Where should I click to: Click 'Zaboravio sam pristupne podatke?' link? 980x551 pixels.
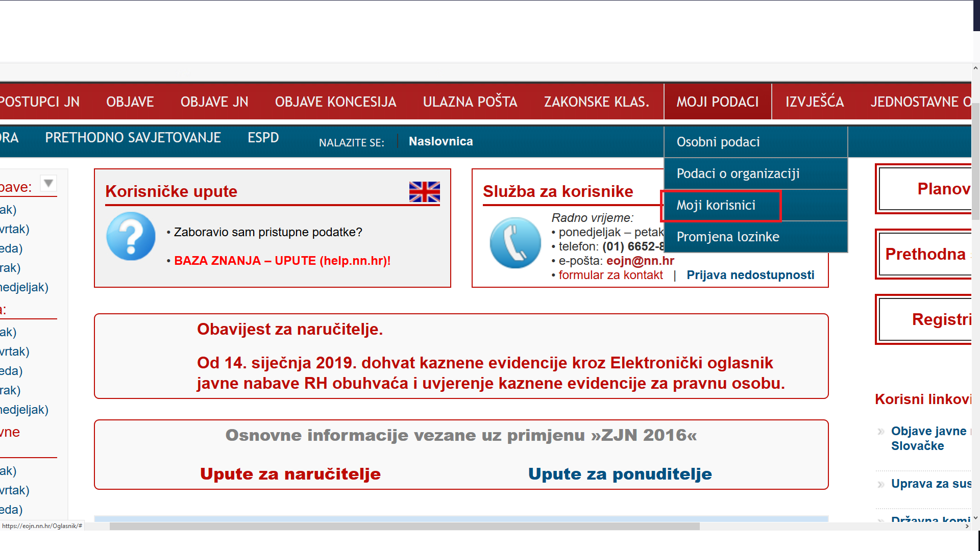[268, 232]
